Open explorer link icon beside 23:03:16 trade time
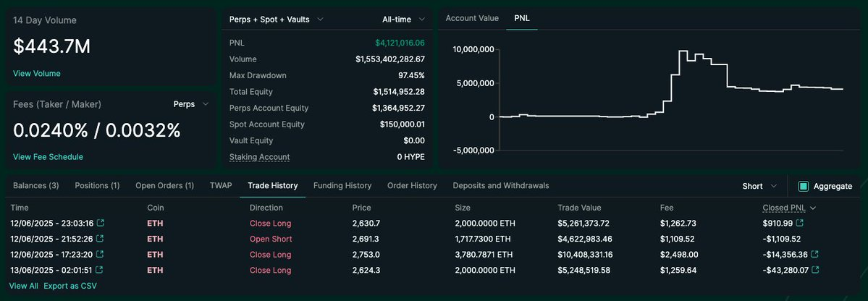 click(100, 224)
